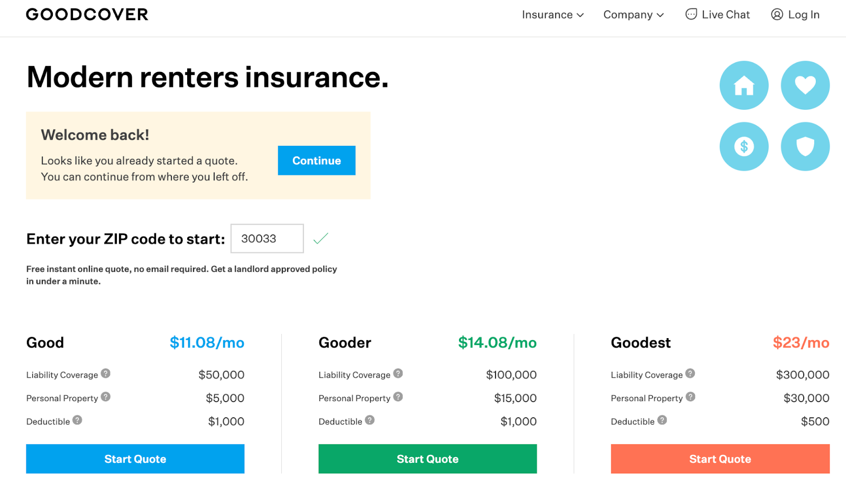Start Quote for the Goodest plan
Image resolution: width=846 pixels, height=504 pixels.
coord(720,459)
